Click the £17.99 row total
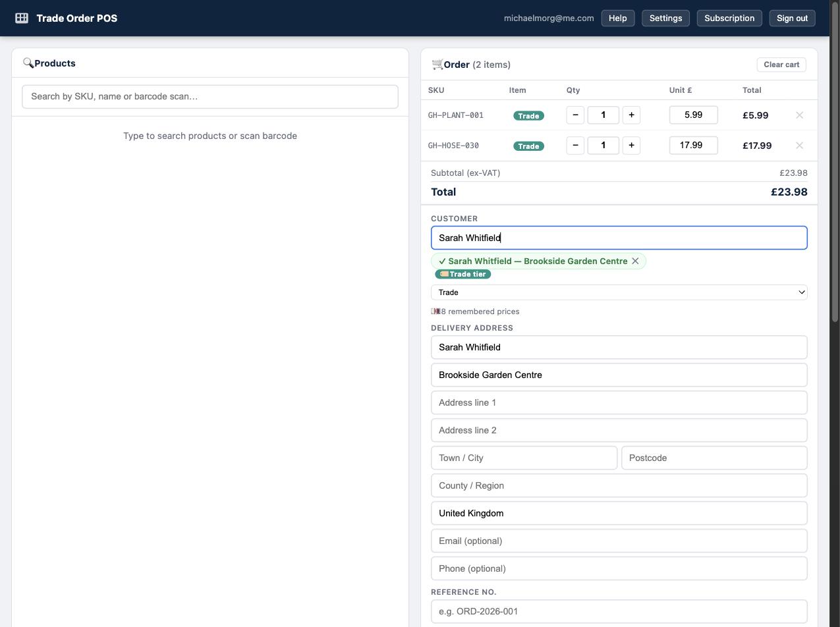The image size is (840, 627). [757, 146]
